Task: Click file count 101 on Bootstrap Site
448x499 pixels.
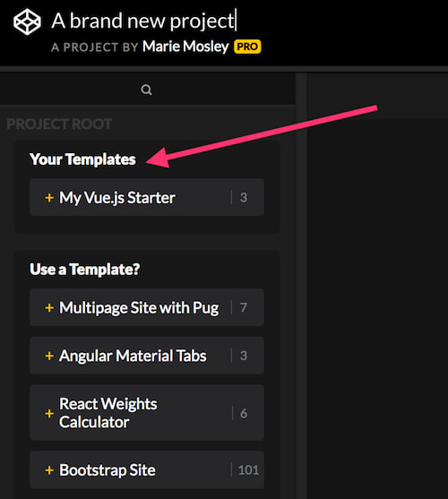Action: (248, 470)
